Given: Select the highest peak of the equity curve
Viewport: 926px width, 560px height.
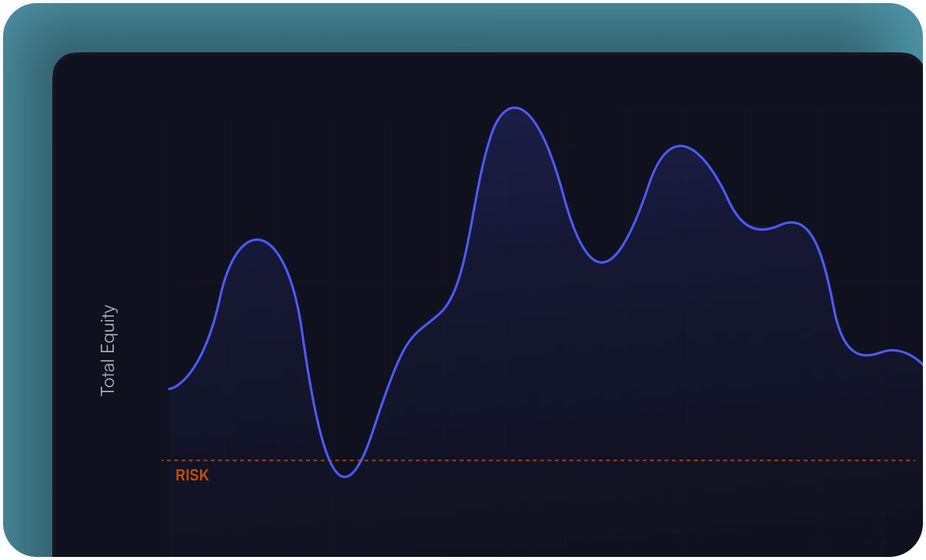Looking at the screenshot, I should pos(515,108).
